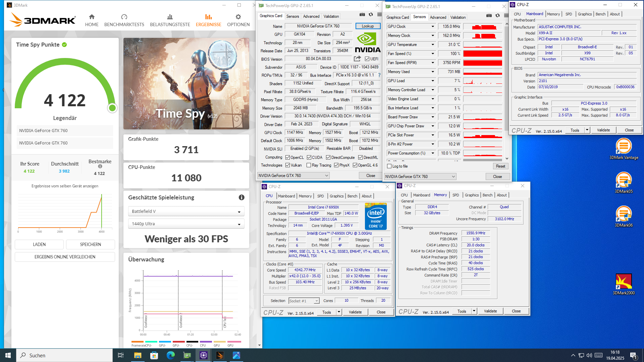Toggle PhysX checkbox

(336, 165)
